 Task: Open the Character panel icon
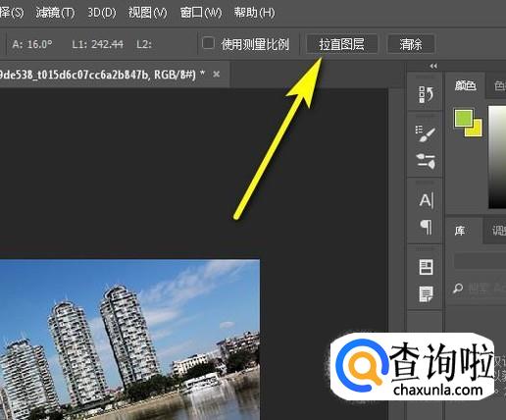pos(427,200)
